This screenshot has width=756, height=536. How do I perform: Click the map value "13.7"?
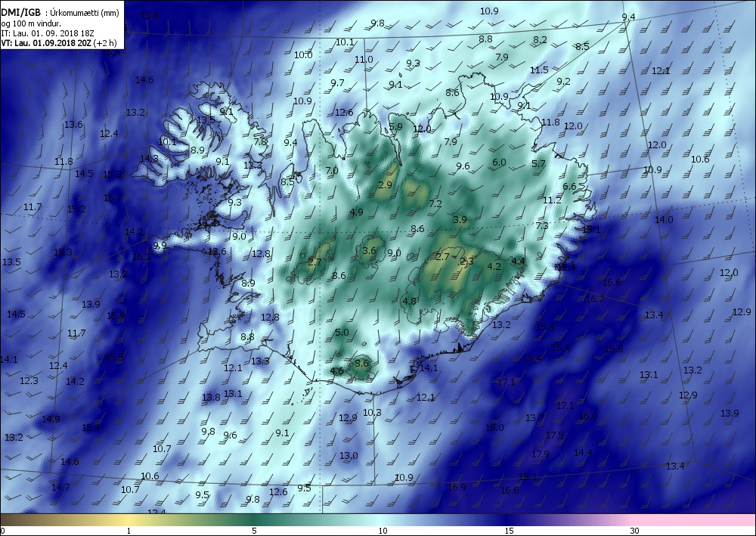(x=534, y=417)
